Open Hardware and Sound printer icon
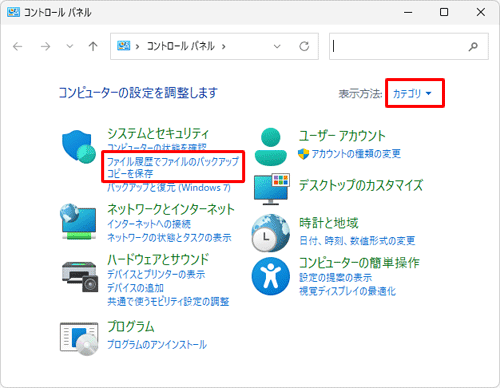This screenshot has height=388, width=500. [x=80, y=277]
